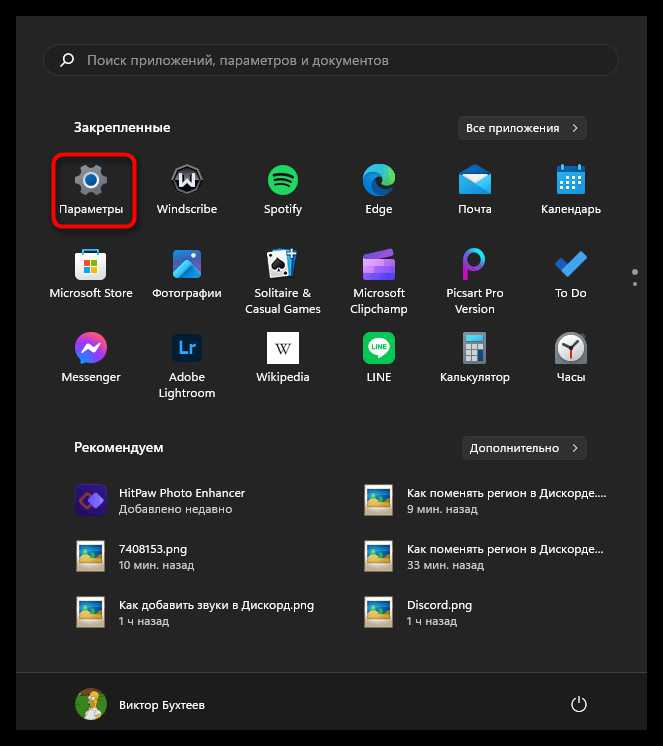Image resolution: width=663 pixels, height=746 pixels.
Task: Open Как поменять регион file from 33 мин. назад
Action: pyautogui.click(x=485, y=557)
